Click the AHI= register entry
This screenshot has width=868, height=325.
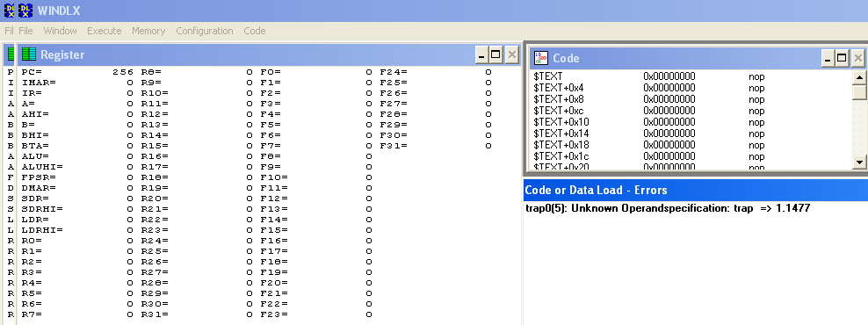tap(77, 114)
